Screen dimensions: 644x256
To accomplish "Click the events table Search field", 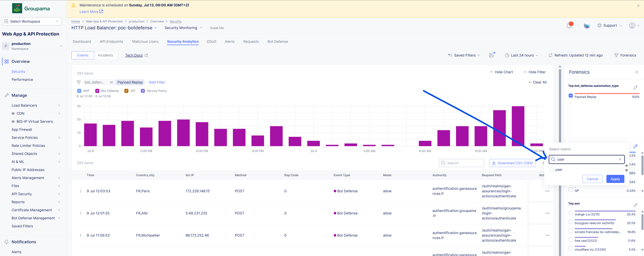I will 461,163.
